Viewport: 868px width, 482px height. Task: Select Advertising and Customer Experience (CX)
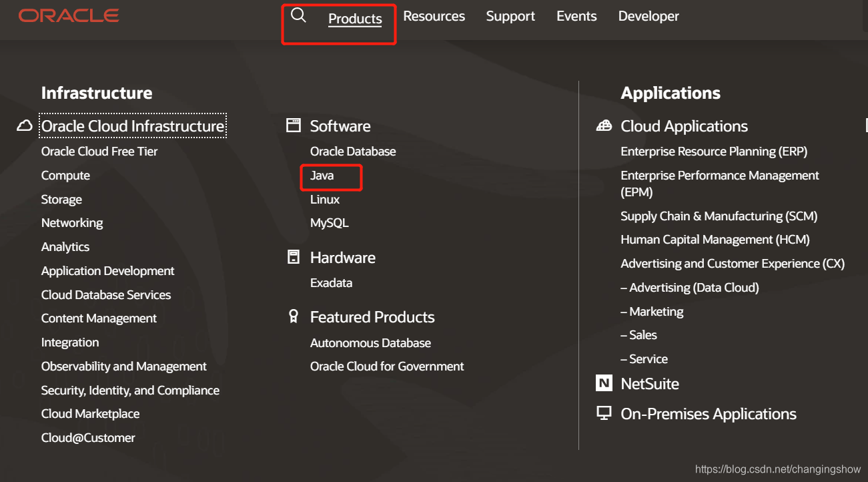tap(733, 264)
